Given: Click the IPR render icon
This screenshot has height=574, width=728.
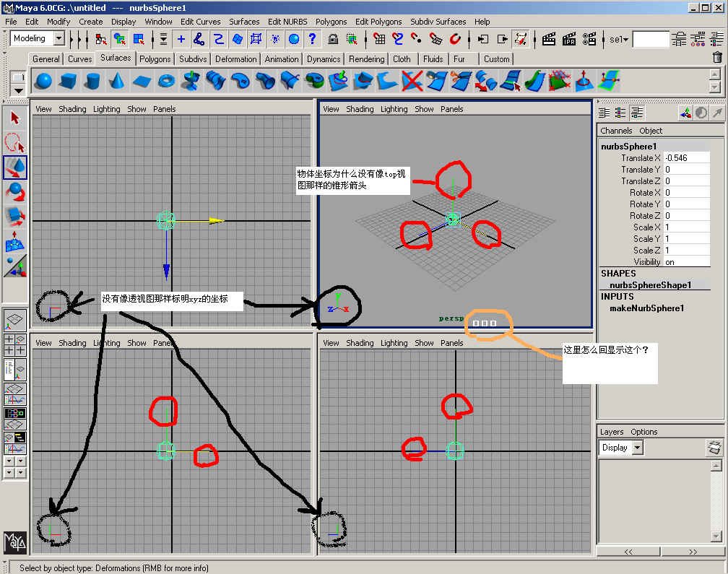Looking at the screenshot, I should (569, 40).
